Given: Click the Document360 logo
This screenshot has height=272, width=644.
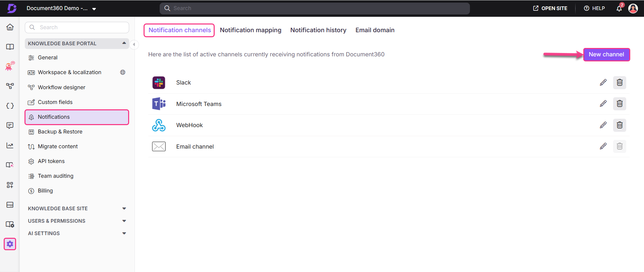Looking at the screenshot, I should (12, 8).
